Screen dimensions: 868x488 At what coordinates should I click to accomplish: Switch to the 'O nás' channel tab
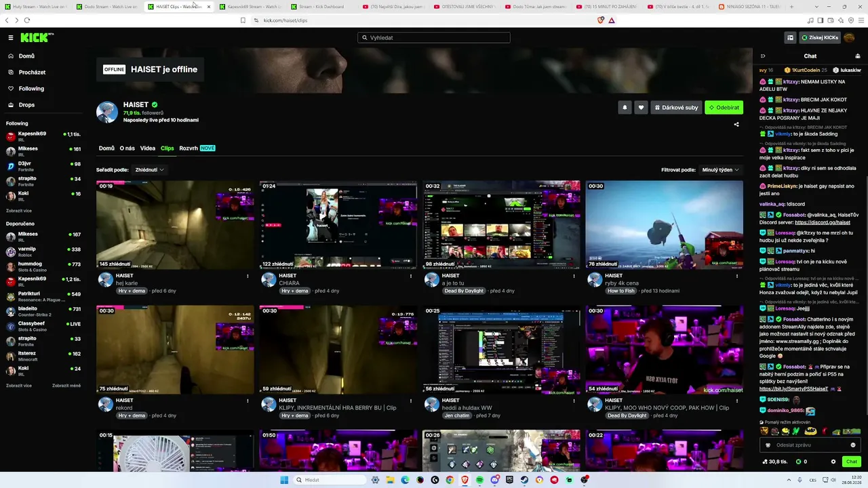point(127,148)
